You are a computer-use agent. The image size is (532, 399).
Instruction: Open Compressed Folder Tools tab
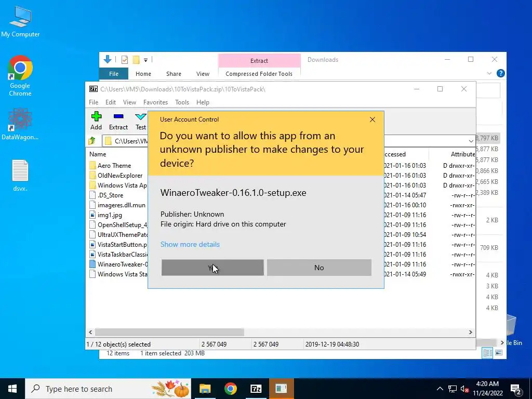pos(259,74)
